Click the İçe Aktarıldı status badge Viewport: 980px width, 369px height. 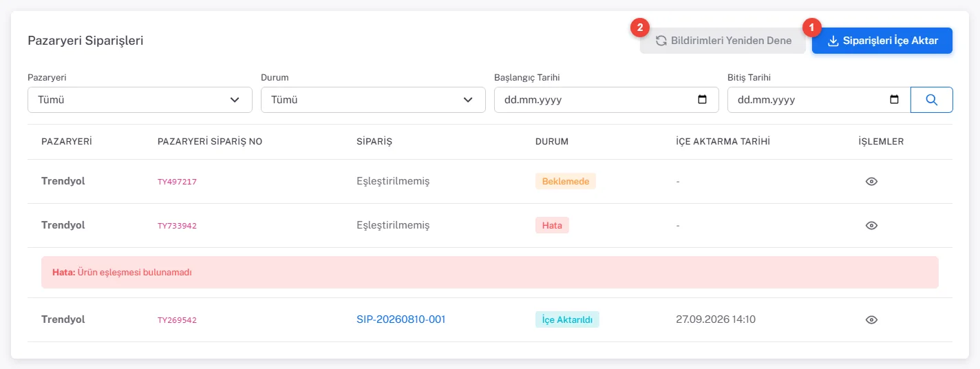coord(567,319)
